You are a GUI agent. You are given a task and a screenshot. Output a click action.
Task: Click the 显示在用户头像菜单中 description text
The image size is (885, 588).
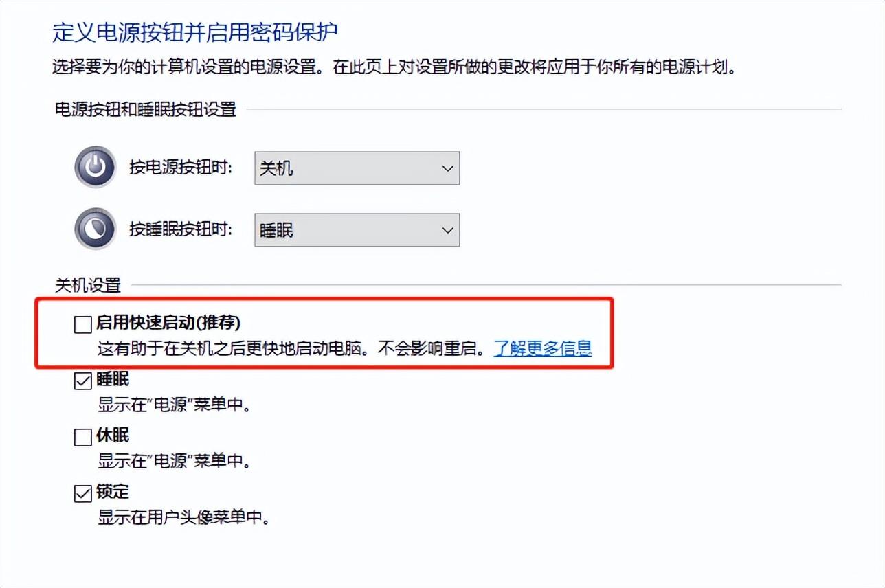(x=183, y=517)
